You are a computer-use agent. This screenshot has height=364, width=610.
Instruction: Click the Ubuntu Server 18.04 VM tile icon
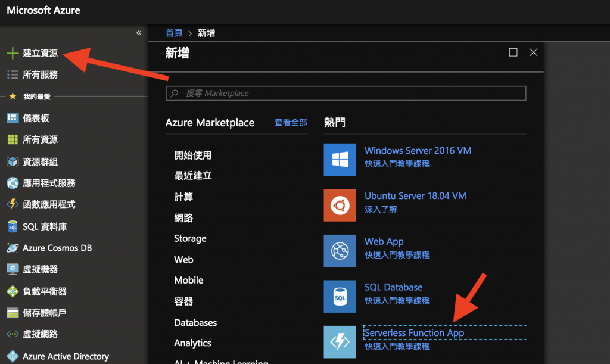(340, 205)
